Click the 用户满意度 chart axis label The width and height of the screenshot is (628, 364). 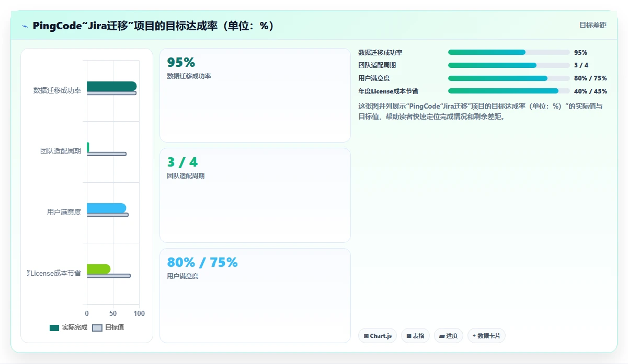click(x=64, y=212)
